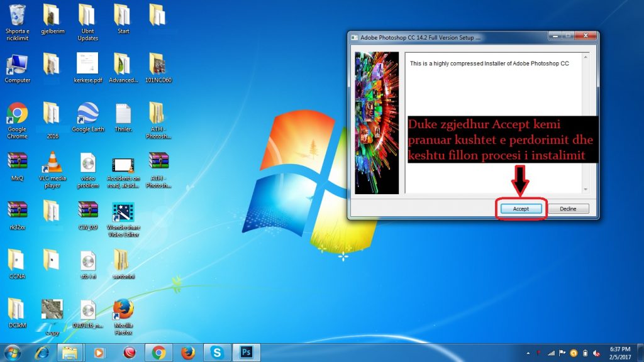Click Accept in the Photoshop setup dialog
Image resolution: width=644 pixels, height=362 pixels.
(521, 209)
